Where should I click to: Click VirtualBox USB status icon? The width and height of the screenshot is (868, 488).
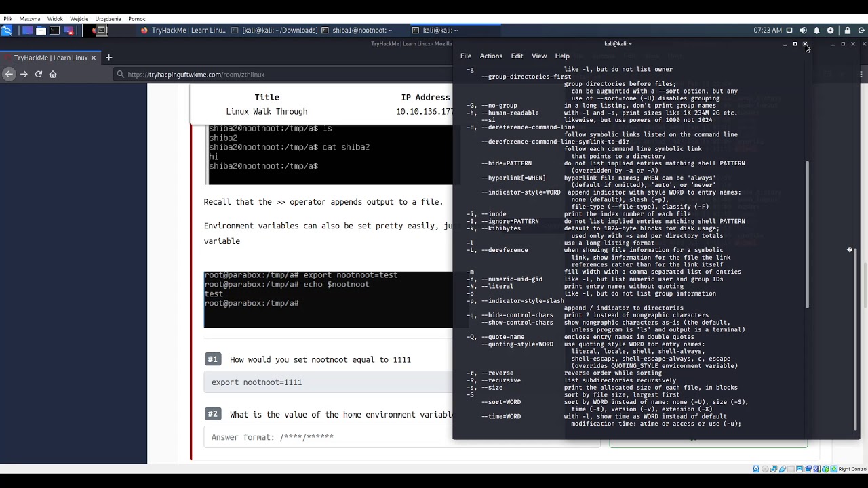pos(783,469)
